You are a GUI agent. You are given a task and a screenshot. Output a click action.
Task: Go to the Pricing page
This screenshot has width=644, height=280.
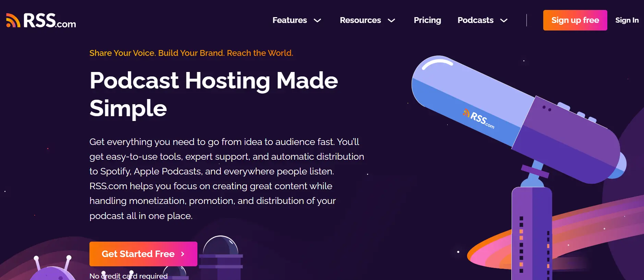(427, 20)
